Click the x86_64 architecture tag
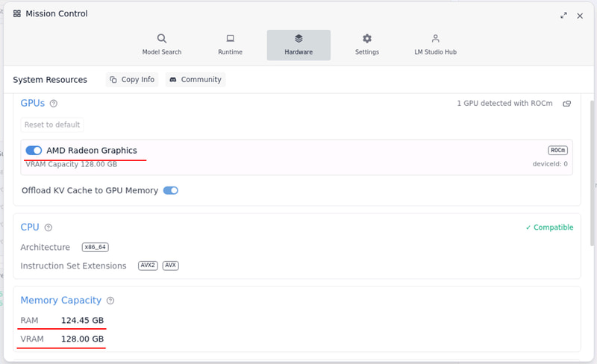 96,247
